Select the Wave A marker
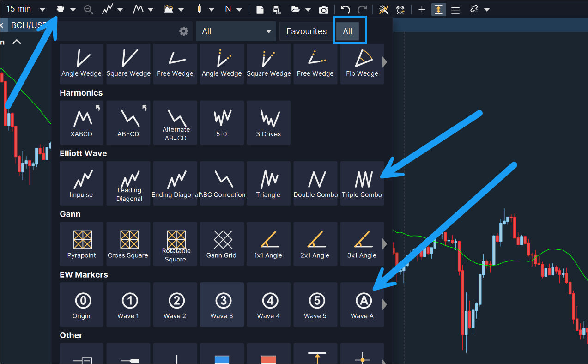 (x=362, y=304)
